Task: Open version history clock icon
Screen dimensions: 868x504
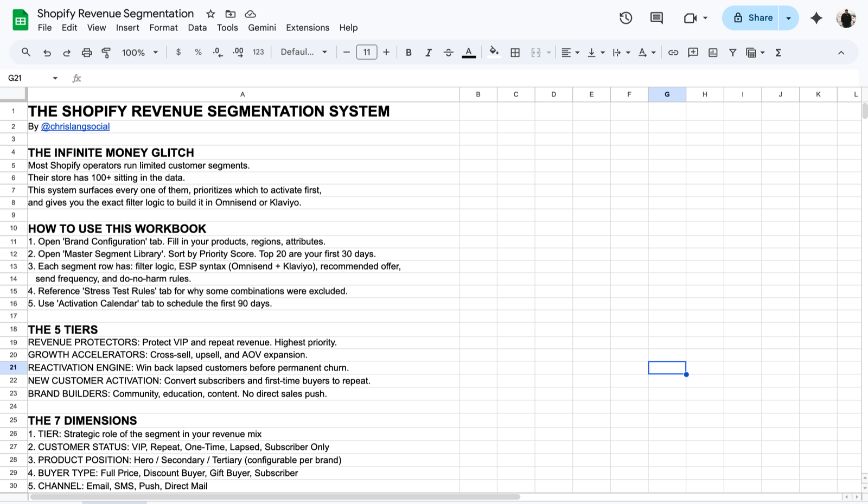Action: pos(626,18)
